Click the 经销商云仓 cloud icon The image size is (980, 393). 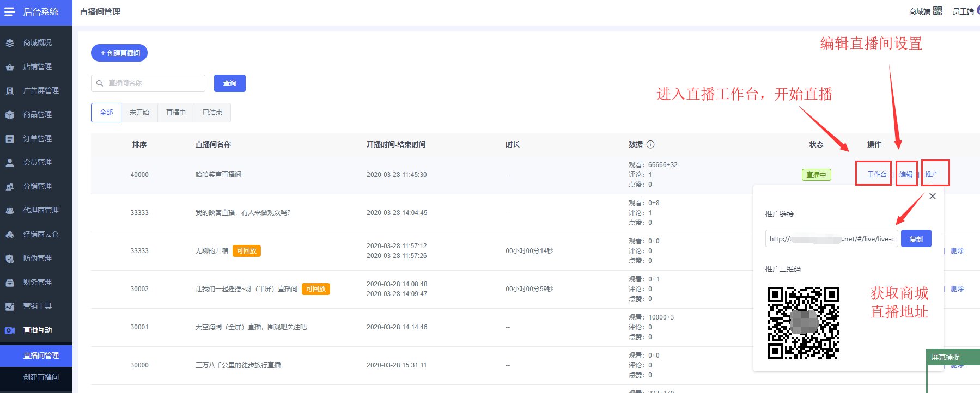10,234
